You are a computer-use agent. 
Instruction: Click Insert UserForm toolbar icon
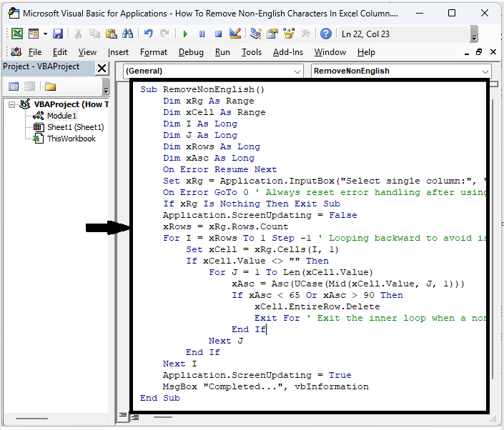pyautogui.click(x=34, y=34)
